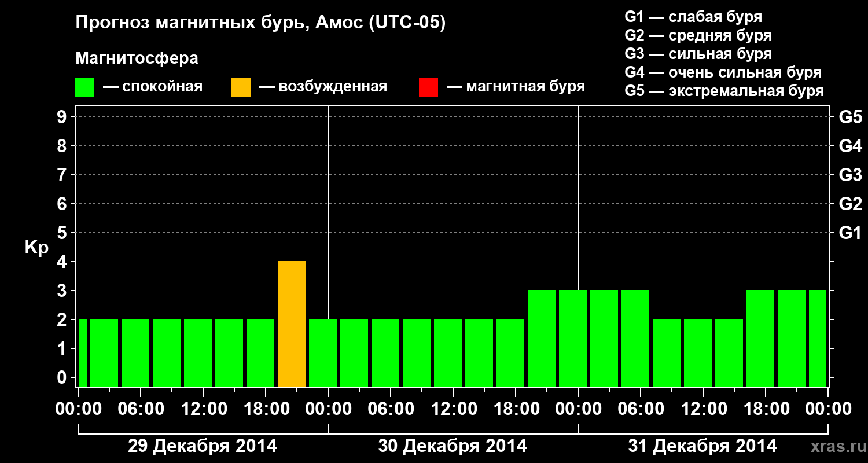The height and width of the screenshot is (463, 868).
Task: Click the "G3 — сильная буря" legend line
Action: pyautogui.click(x=698, y=54)
